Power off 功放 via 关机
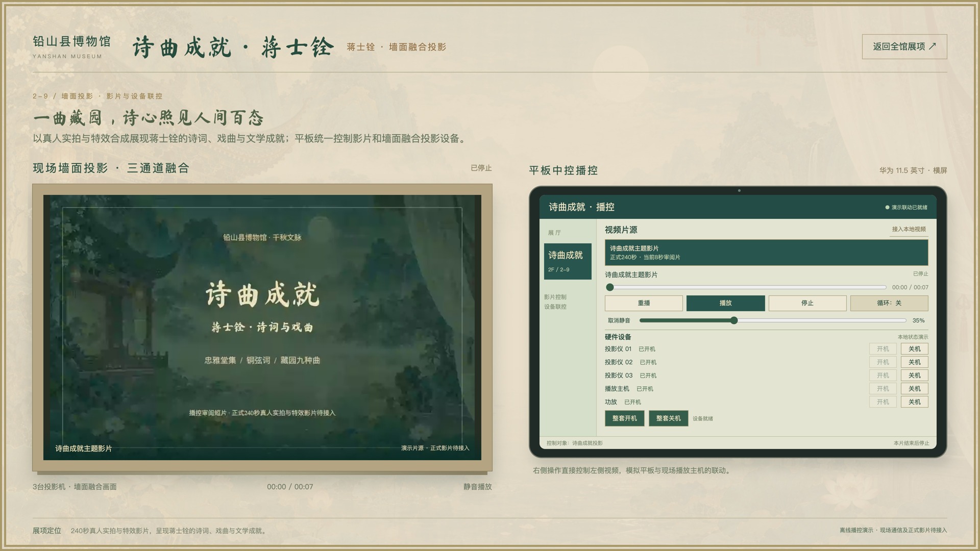The height and width of the screenshot is (551, 980). 914,402
